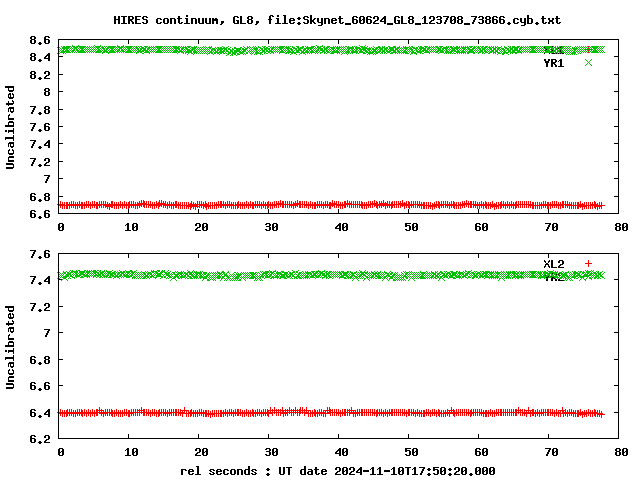Screen dimensions: 640x480
Task: Click the 8.2 tick label in the top plot
Action: coord(40,75)
